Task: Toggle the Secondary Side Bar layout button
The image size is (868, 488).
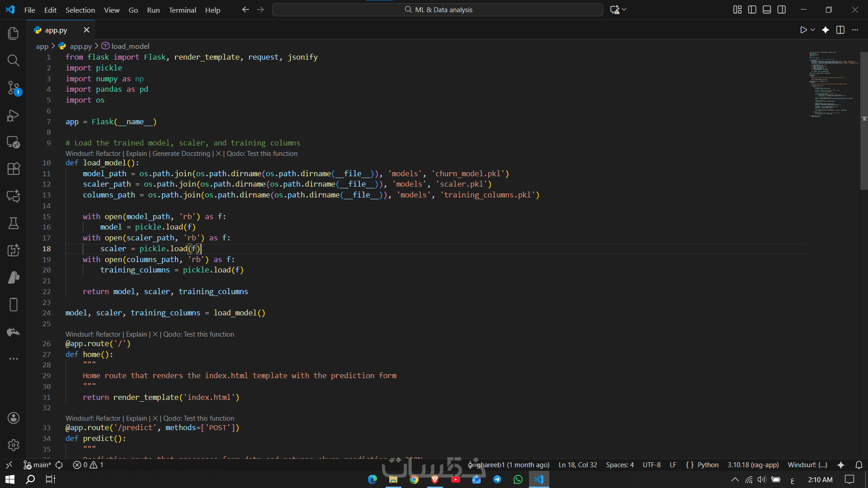Action: [782, 9]
